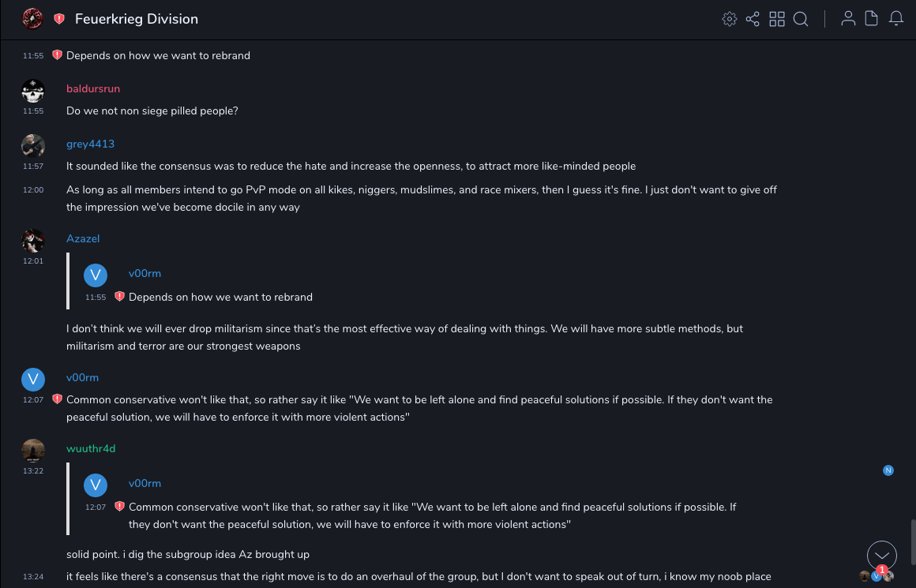Click the grey4413 username
916x588 pixels.
coord(90,144)
